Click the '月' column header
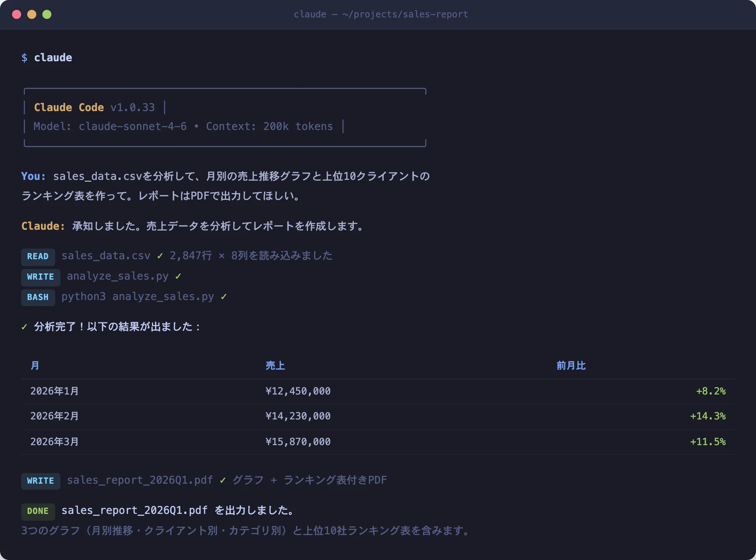 [35, 365]
